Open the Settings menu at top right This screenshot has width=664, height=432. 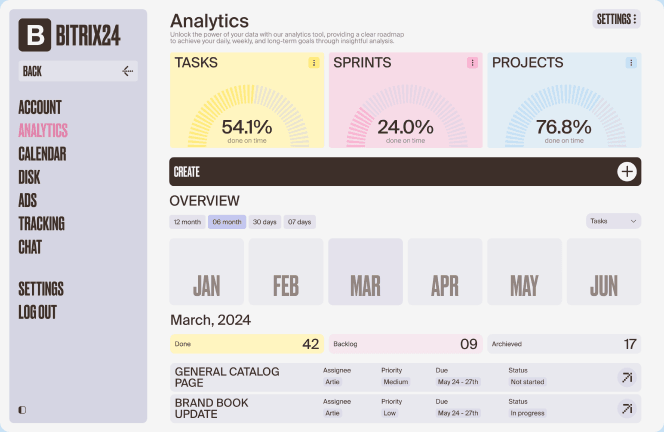pos(616,19)
